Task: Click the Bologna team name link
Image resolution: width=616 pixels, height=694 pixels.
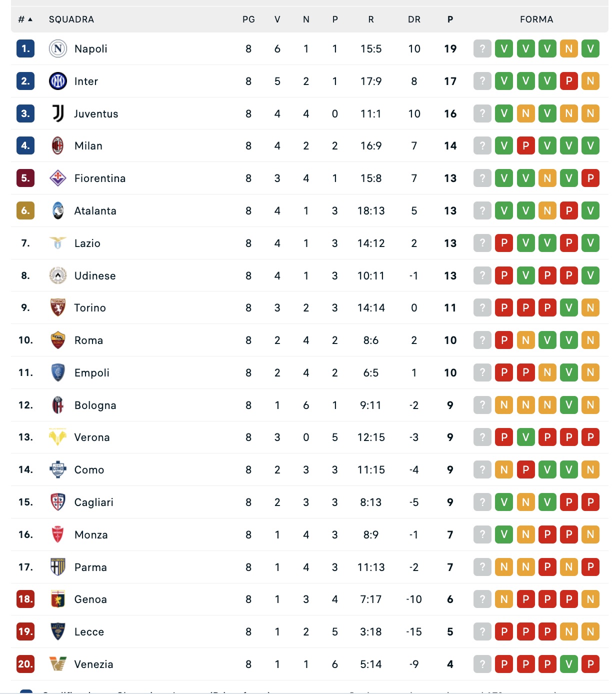Action: (95, 405)
